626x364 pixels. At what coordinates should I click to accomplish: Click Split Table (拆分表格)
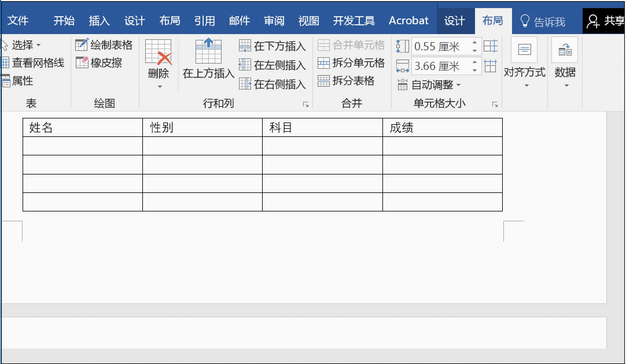click(346, 81)
